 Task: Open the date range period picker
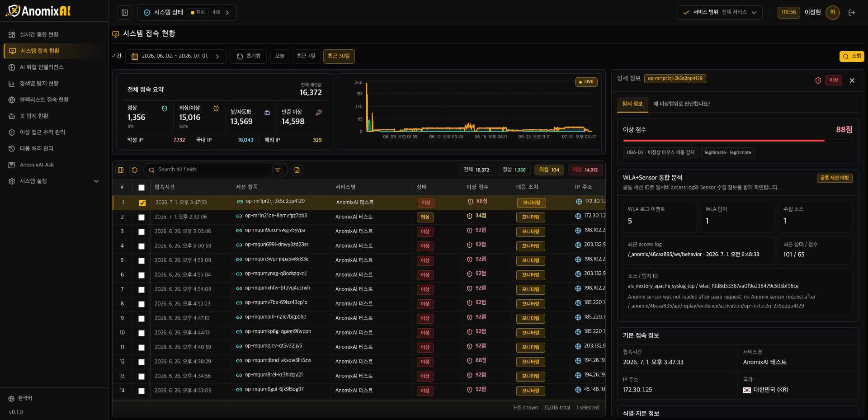tap(176, 57)
